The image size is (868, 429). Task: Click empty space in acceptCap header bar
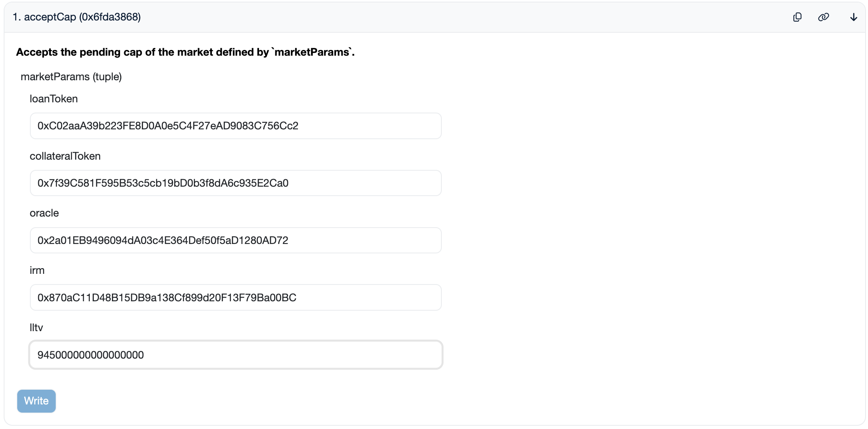click(451, 17)
